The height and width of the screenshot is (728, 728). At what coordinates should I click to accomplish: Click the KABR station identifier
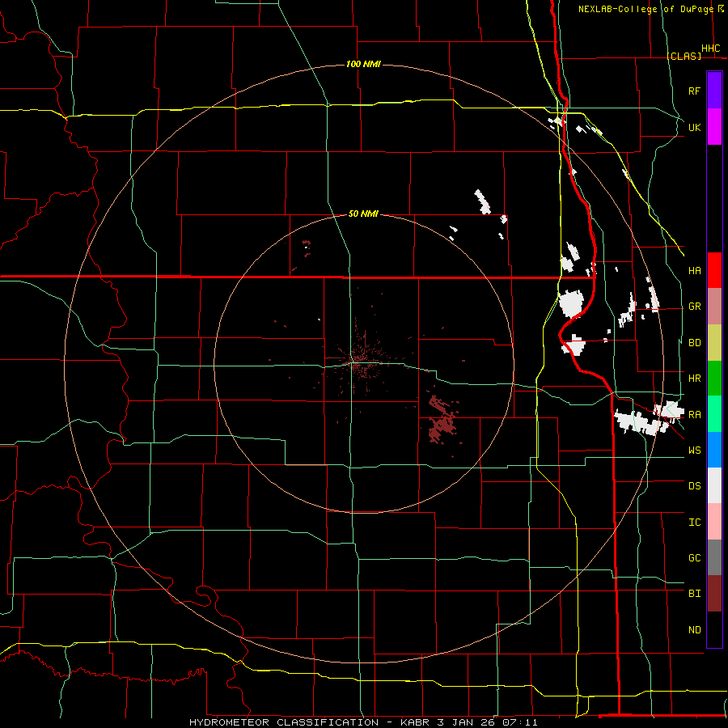point(416,722)
